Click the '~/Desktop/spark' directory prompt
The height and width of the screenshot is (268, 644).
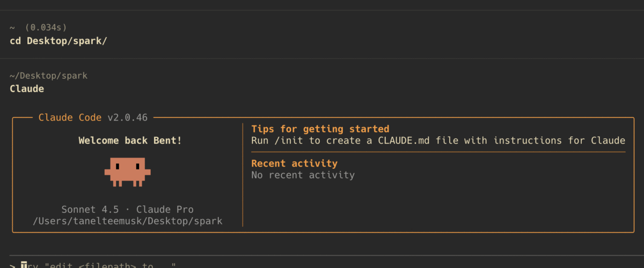pyautogui.click(x=48, y=76)
